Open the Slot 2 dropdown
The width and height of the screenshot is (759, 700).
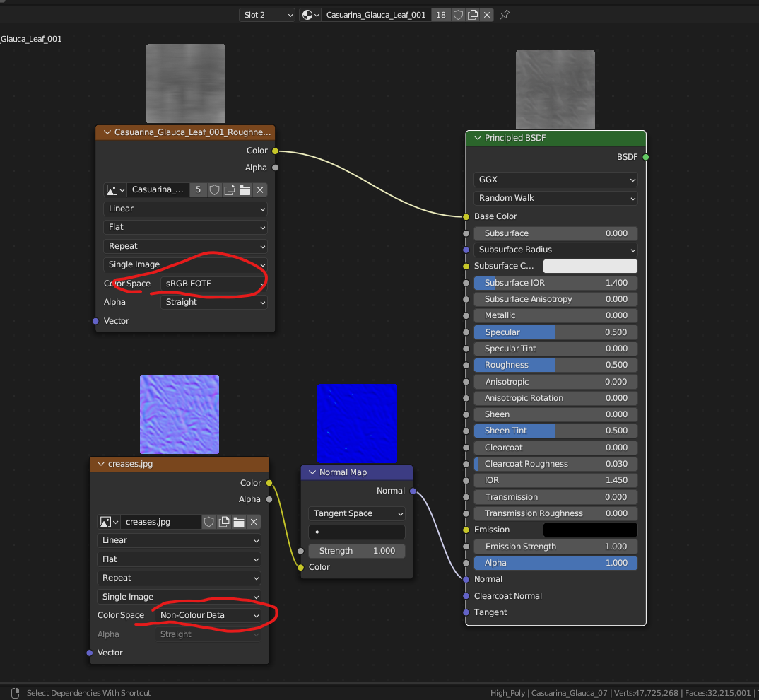pyautogui.click(x=266, y=15)
